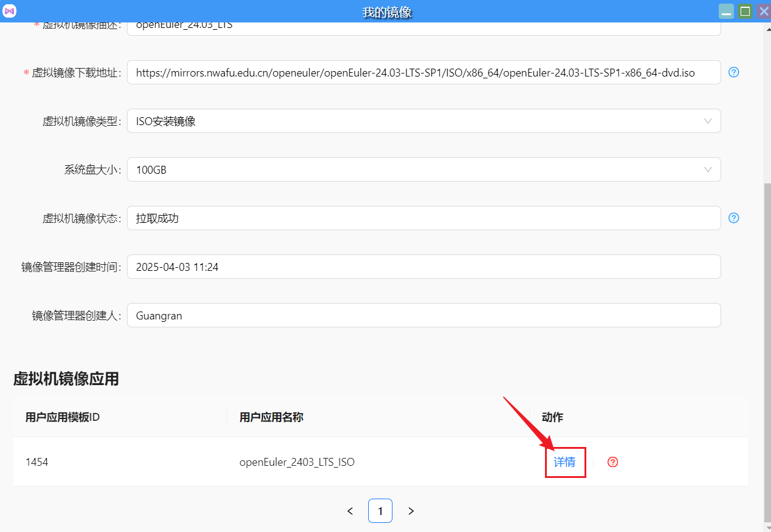Maximize the 我的镜像 window
Image resolution: width=771 pixels, height=532 pixels.
pos(745,11)
